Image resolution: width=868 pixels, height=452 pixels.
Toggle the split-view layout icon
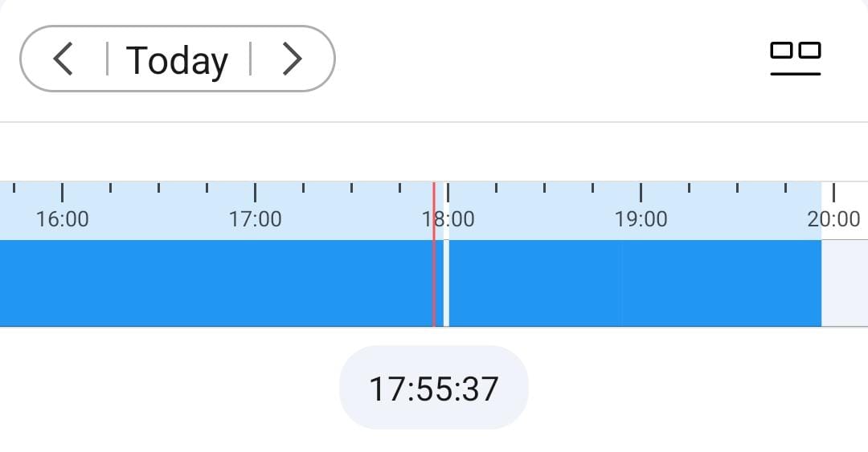coord(795,58)
